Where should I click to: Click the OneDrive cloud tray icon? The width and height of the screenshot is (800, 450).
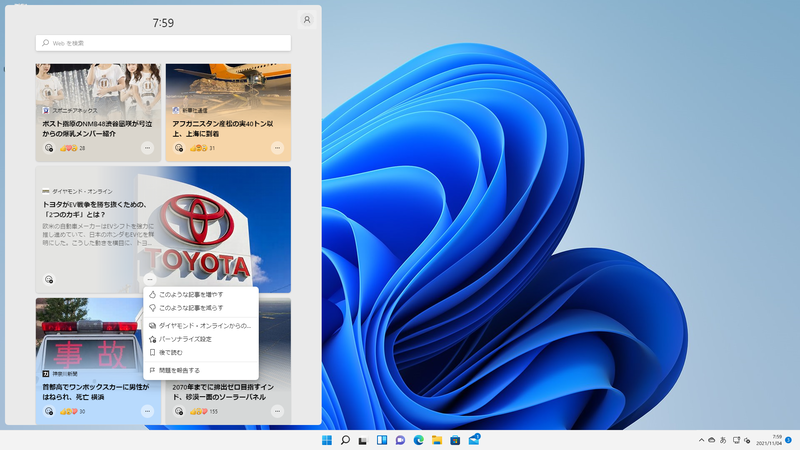tap(712, 440)
